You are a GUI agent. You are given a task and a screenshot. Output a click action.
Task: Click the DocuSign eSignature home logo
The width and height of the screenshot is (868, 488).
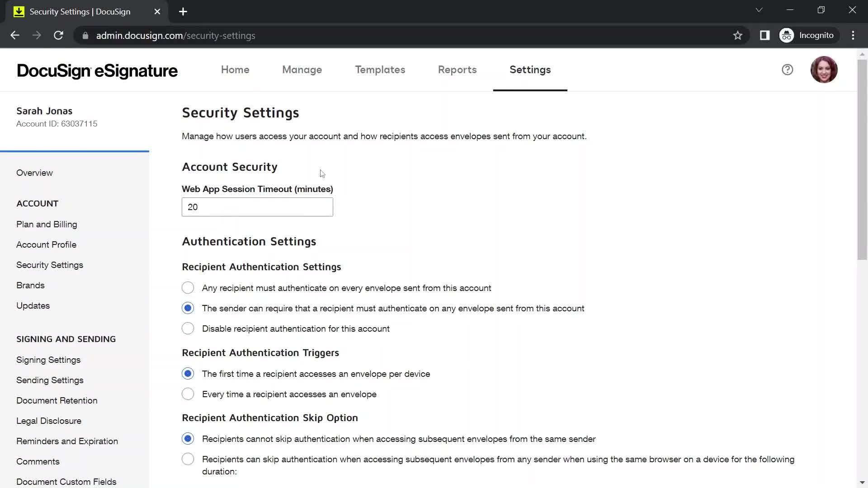click(x=97, y=70)
